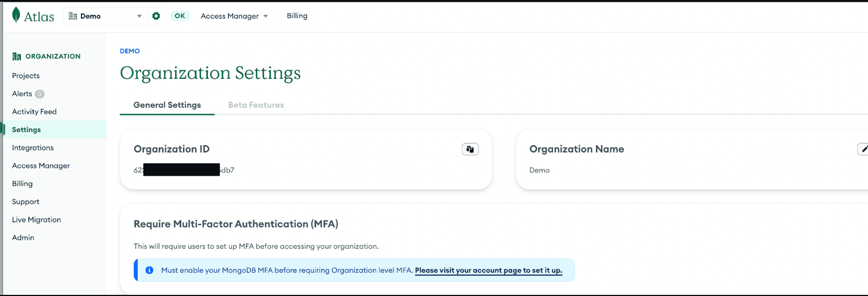Click the OK status badge
This screenshot has height=296, width=868.
point(180,16)
